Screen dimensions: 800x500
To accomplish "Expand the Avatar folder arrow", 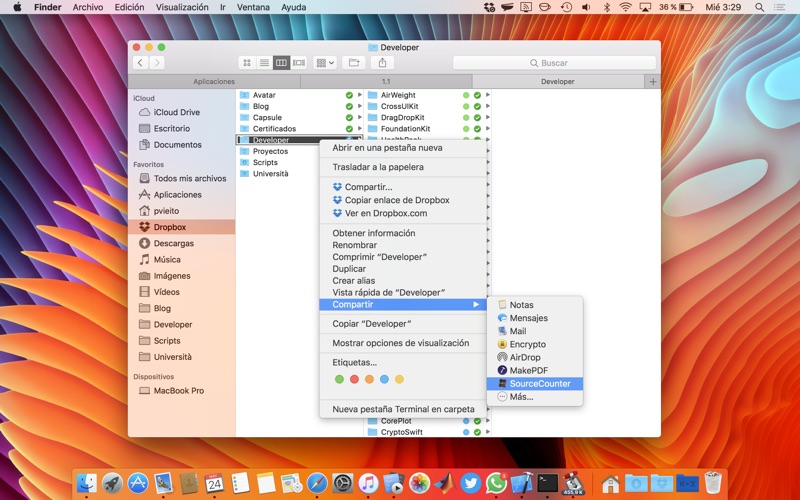I will (x=360, y=95).
